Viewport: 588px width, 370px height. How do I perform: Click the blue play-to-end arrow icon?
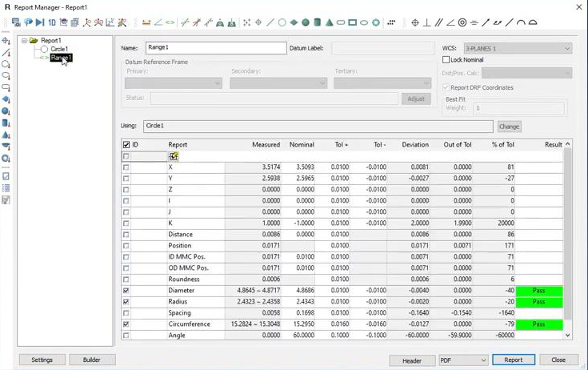click(40, 22)
